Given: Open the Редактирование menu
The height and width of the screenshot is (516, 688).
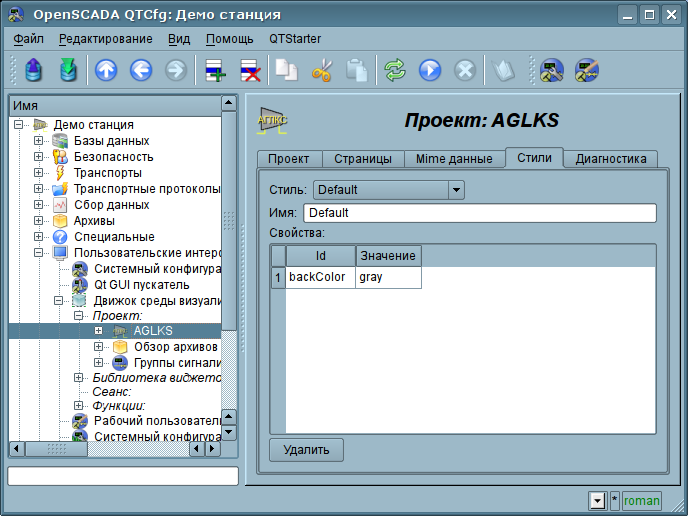Looking at the screenshot, I should point(105,39).
